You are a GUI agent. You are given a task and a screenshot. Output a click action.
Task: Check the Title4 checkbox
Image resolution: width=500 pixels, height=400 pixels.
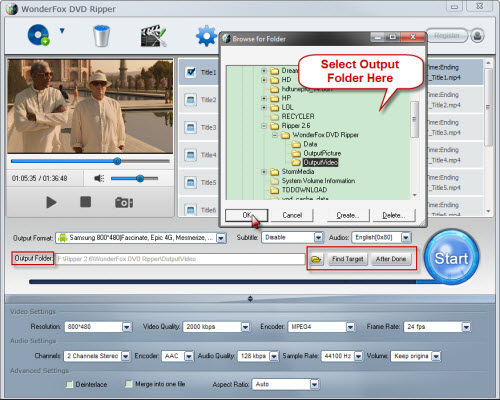tap(191, 155)
